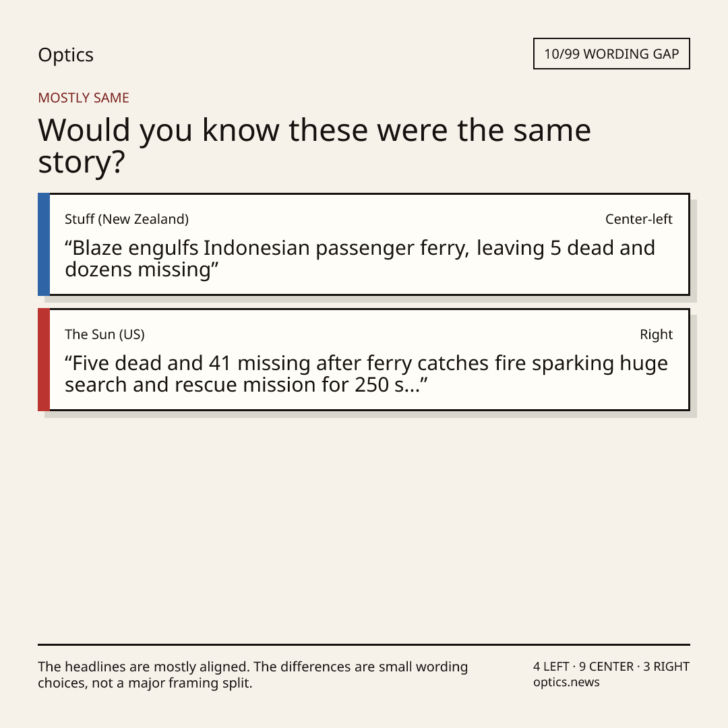
Task: Click the Right bias label
Action: click(x=656, y=334)
